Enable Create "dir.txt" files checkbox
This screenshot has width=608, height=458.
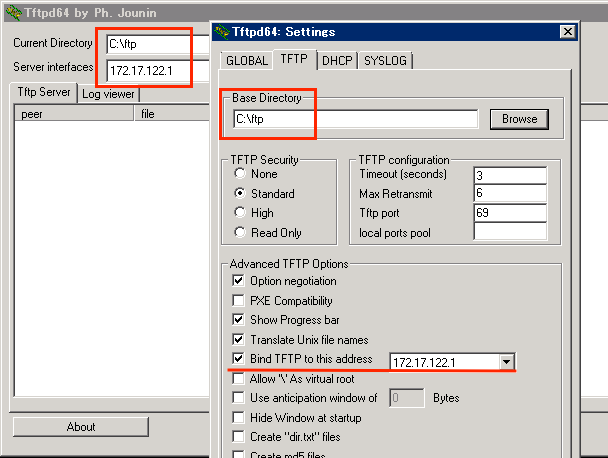(238, 437)
